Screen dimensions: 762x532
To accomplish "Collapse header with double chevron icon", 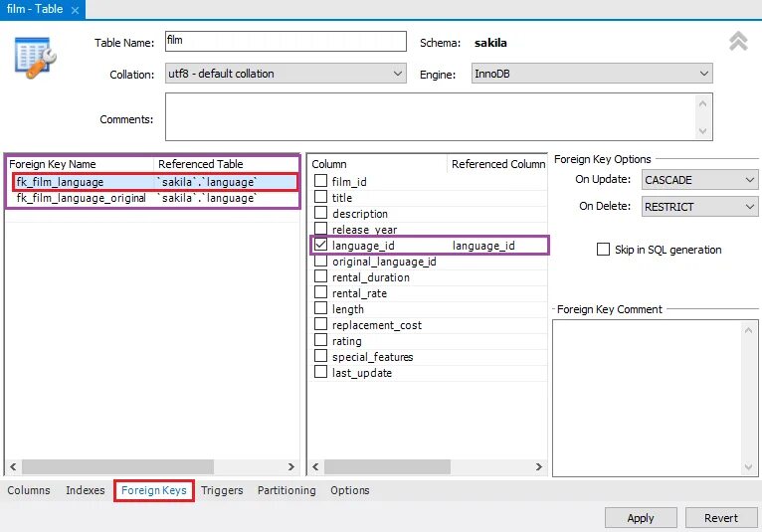I will coord(738,42).
